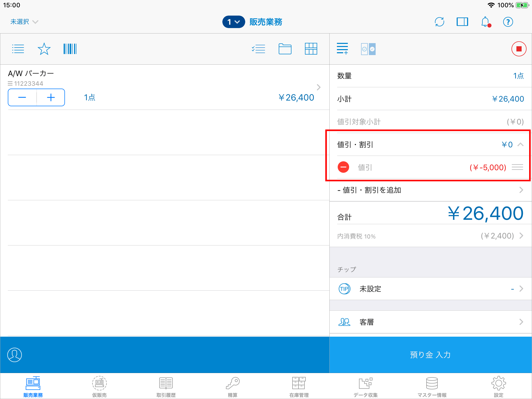Open the help question mark icon
The image size is (532, 399).
[x=508, y=22]
